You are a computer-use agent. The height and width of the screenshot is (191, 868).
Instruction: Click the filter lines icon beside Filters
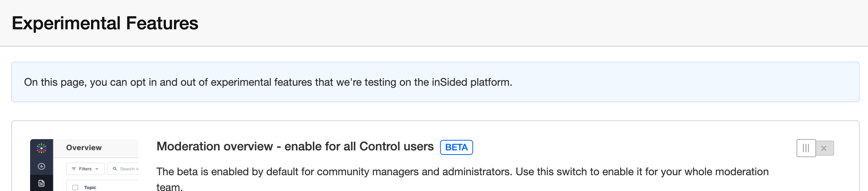tap(74, 169)
